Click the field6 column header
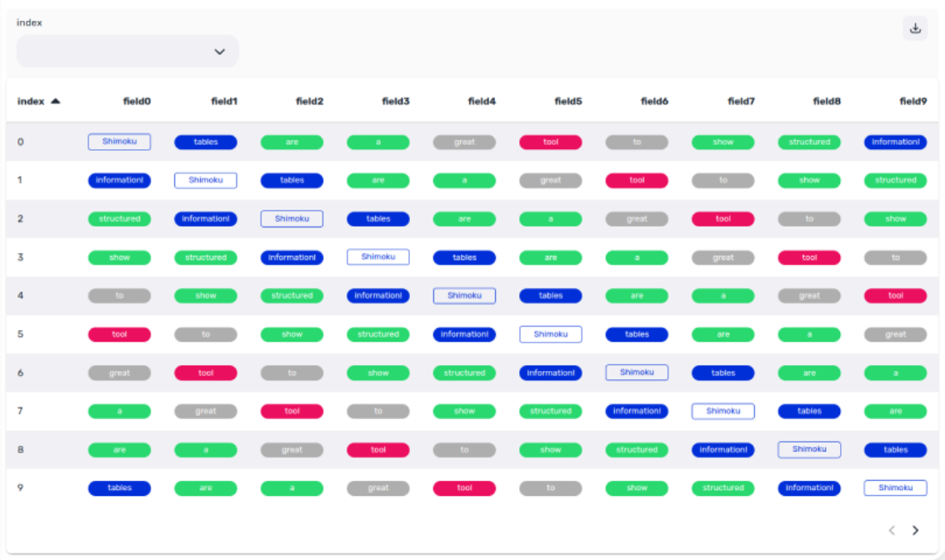The image size is (945, 560). (x=654, y=102)
